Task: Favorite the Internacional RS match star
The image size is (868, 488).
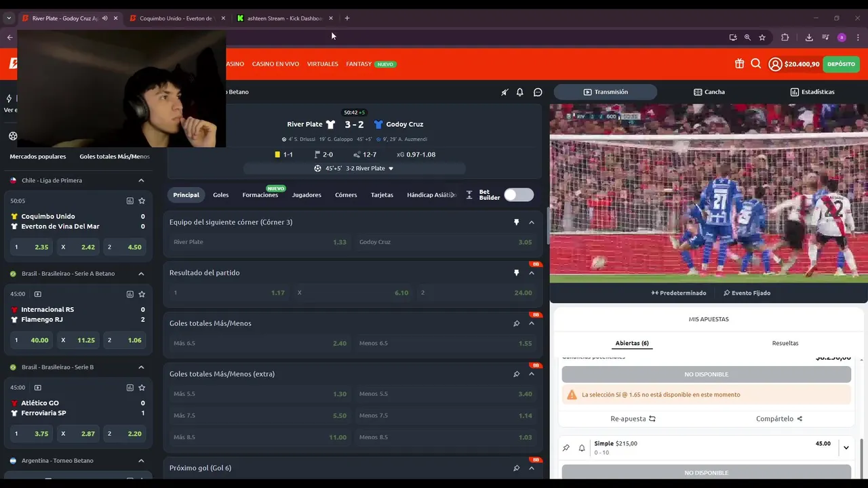Action: (x=142, y=294)
